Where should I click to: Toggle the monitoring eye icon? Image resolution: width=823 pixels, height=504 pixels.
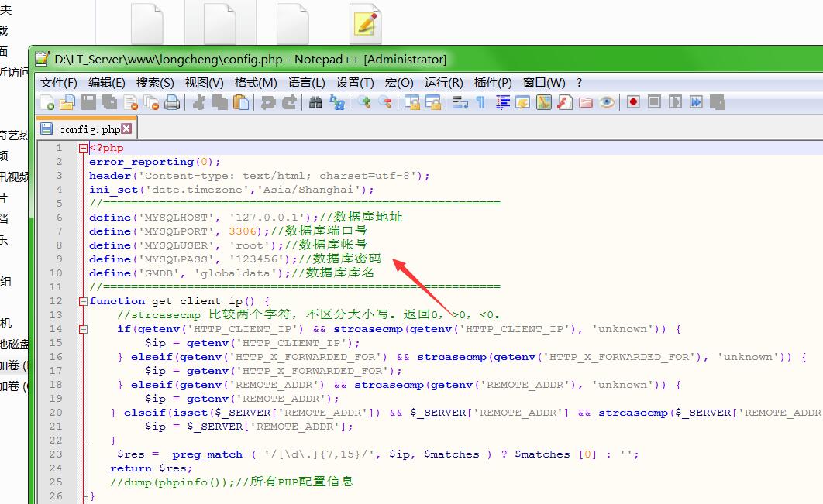click(606, 102)
